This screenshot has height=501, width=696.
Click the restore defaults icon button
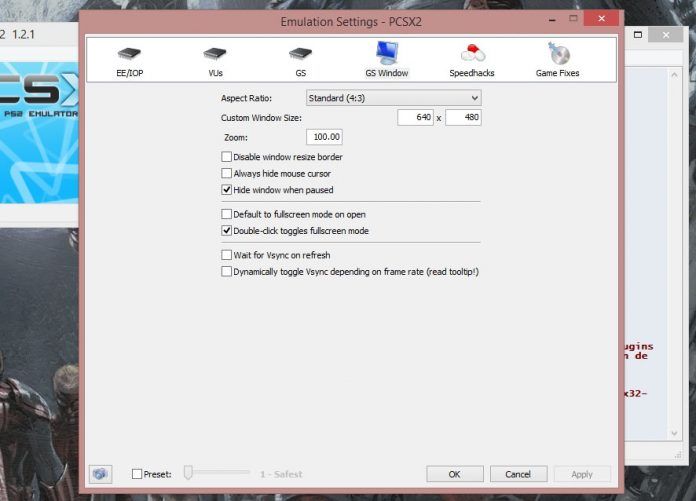click(x=100, y=474)
